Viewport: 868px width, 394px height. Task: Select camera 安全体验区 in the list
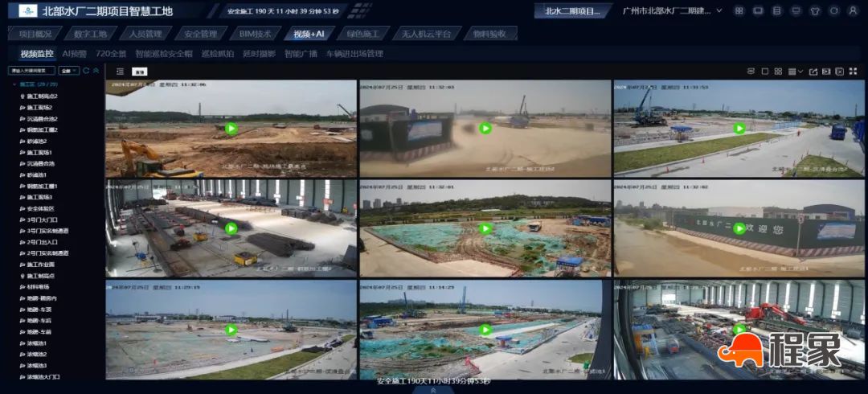click(x=40, y=208)
